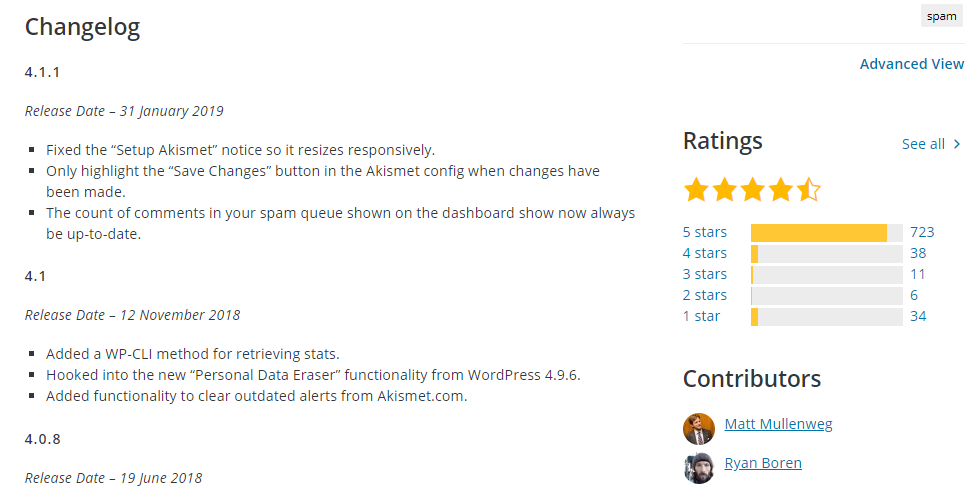Image resolution: width=979 pixels, height=491 pixels.
Task: Click Ryan Boren's avatar image
Action: 699,467
